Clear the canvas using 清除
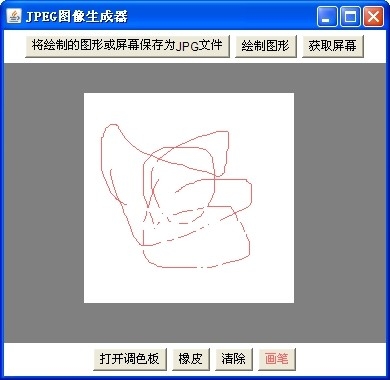Screen dimensions: 390x380 (x=234, y=359)
